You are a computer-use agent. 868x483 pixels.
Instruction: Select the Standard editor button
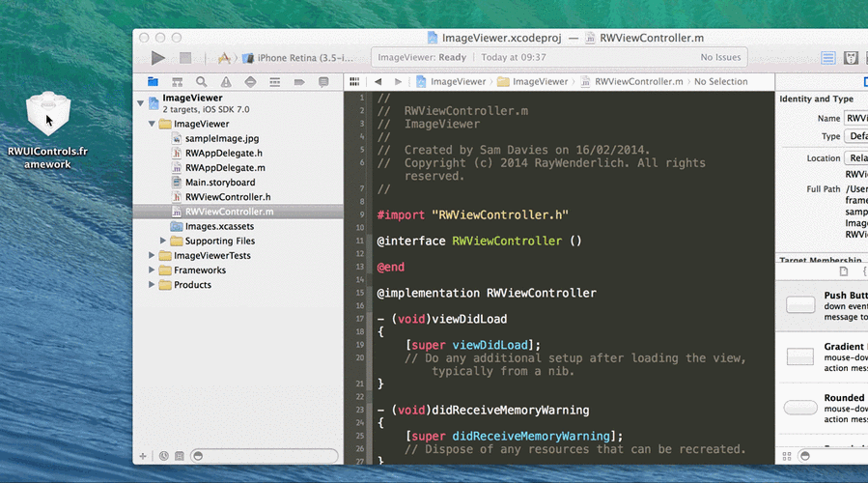coord(828,58)
